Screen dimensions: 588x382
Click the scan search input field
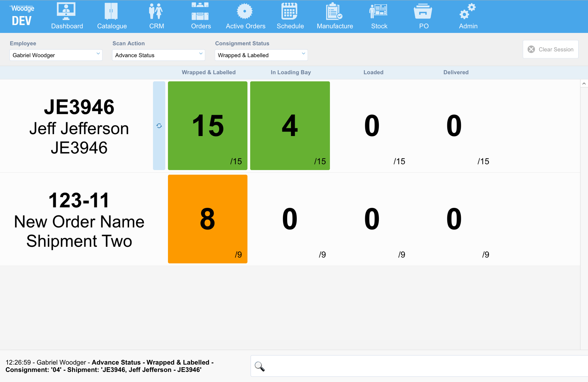click(419, 366)
